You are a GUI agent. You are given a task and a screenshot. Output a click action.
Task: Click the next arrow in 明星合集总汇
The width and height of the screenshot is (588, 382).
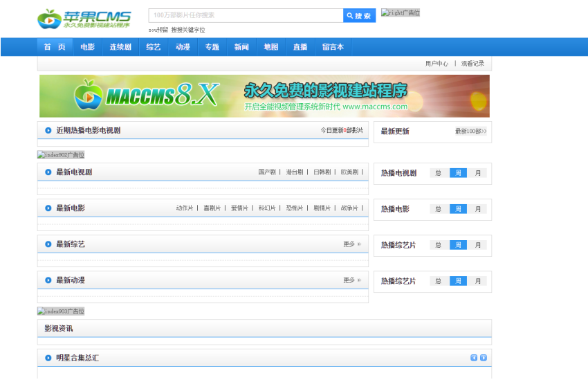pyautogui.click(x=484, y=358)
